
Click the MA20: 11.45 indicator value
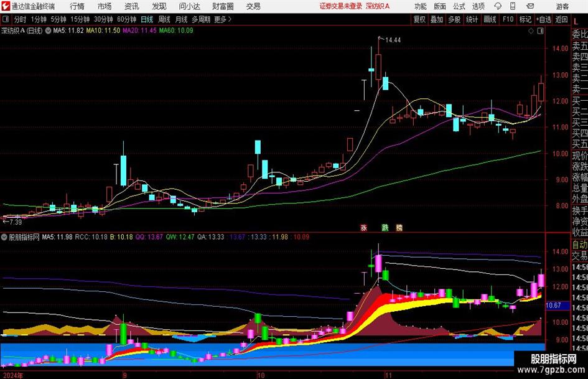point(139,30)
